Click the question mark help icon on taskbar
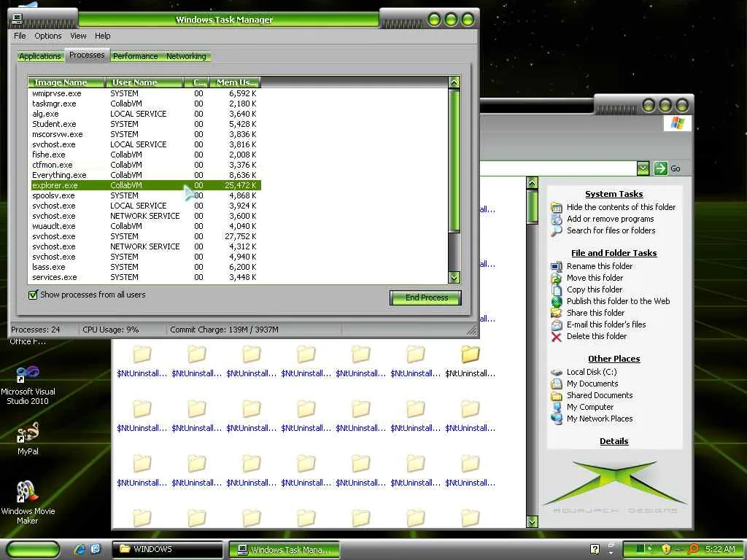 [595, 549]
